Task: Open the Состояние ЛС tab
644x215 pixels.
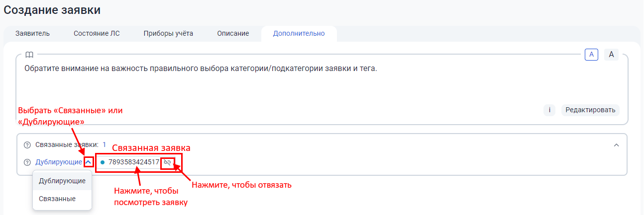Action: 97,34
